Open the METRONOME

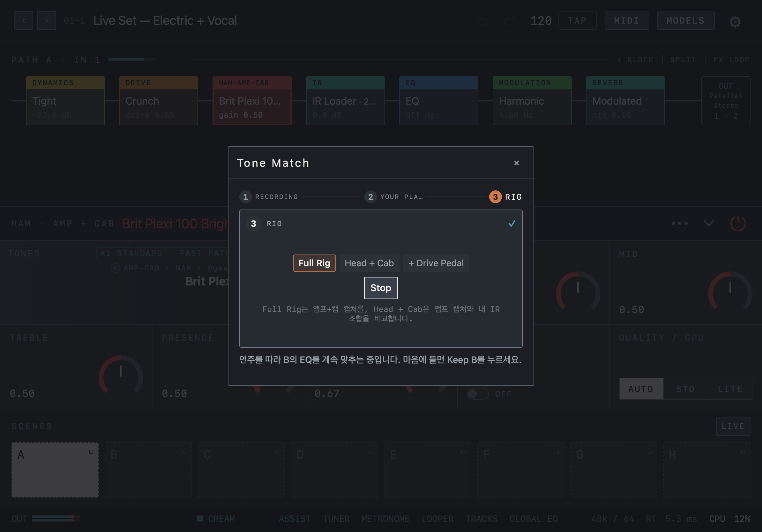[385, 519]
